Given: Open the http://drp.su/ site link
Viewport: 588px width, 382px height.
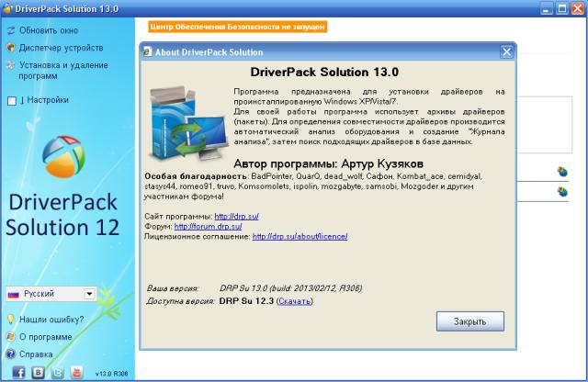Looking at the screenshot, I should [x=236, y=217].
